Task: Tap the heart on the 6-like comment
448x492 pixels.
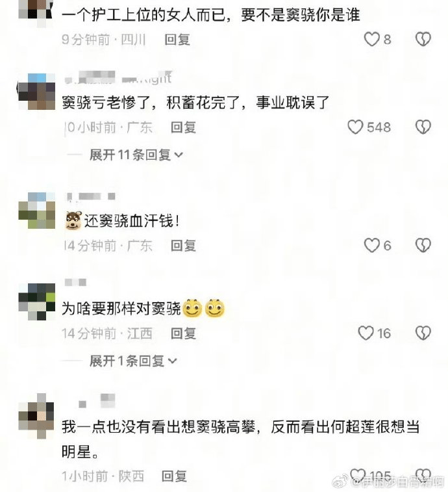Action: 372,245
